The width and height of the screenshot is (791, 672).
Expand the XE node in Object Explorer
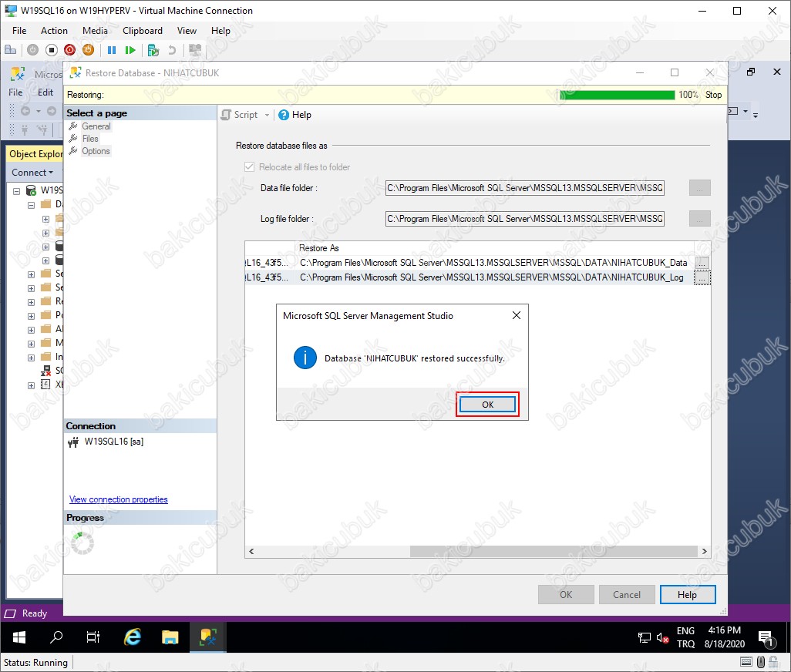click(32, 385)
